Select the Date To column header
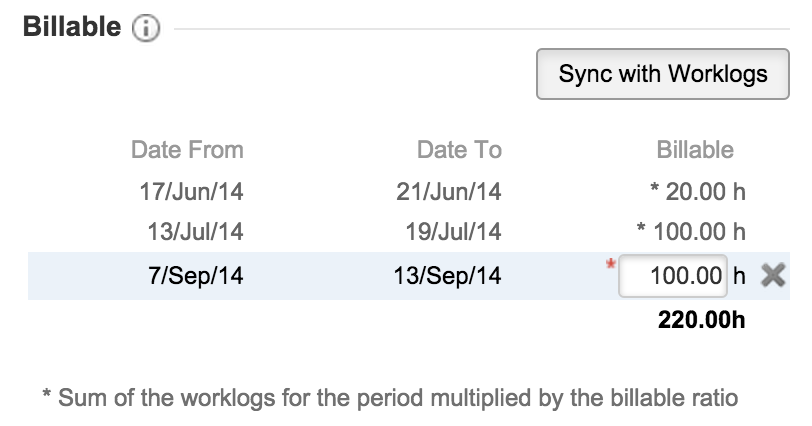812x426 pixels. 459,150
